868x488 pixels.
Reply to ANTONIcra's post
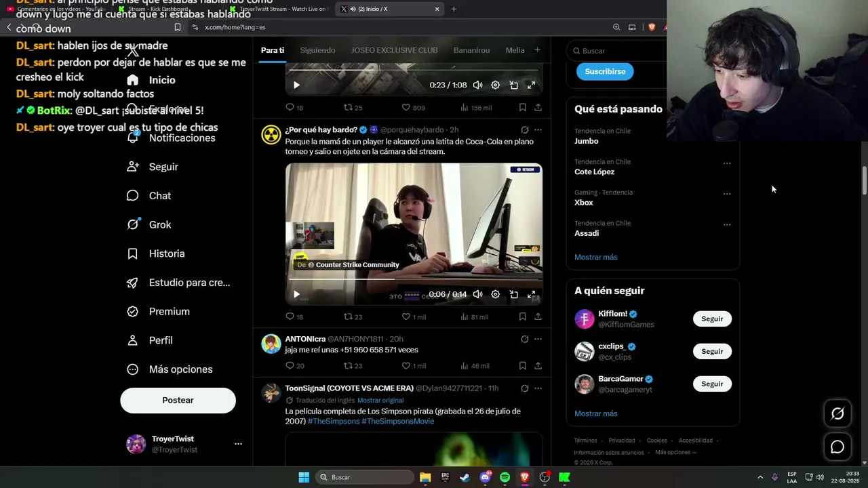[x=294, y=366]
